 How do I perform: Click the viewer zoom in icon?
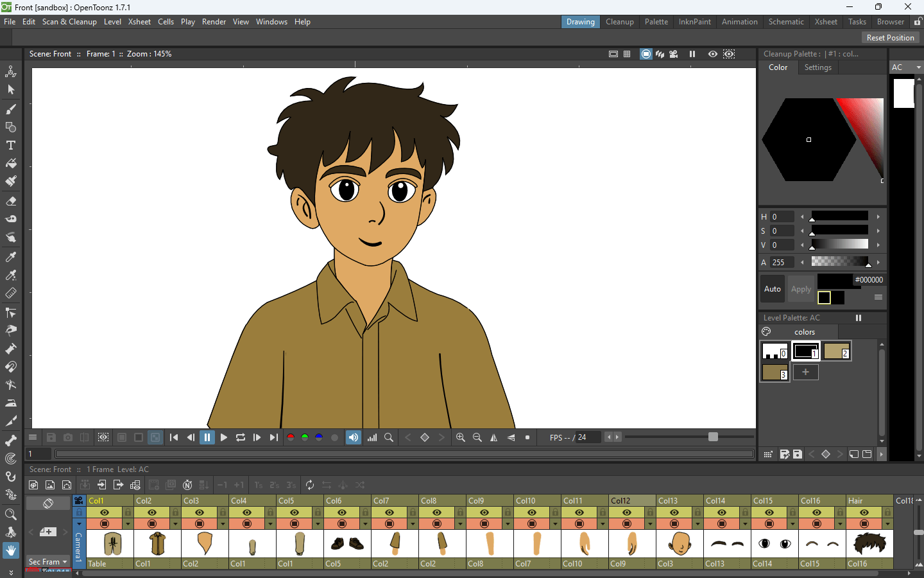click(x=460, y=437)
